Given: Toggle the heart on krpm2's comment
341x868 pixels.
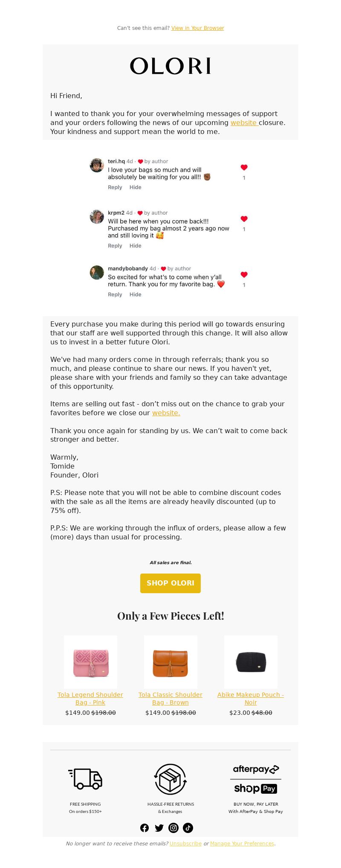Looking at the screenshot, I should tap(244, 219).
